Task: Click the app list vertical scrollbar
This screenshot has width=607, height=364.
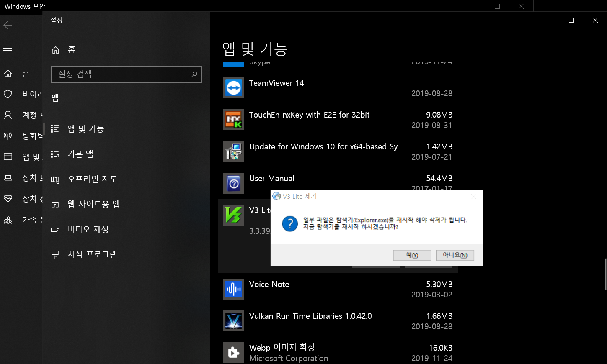Action: click(606, 274)
